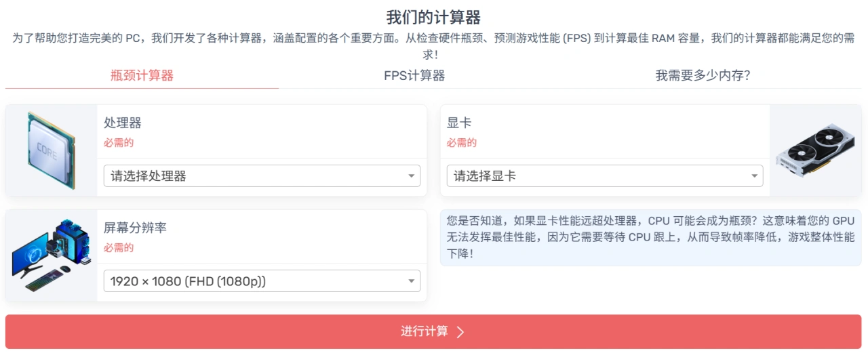Expand the 1920 × 1080 (FHD) resolution dropdown
Screen dimensions: 868x353
coord(261,281)
